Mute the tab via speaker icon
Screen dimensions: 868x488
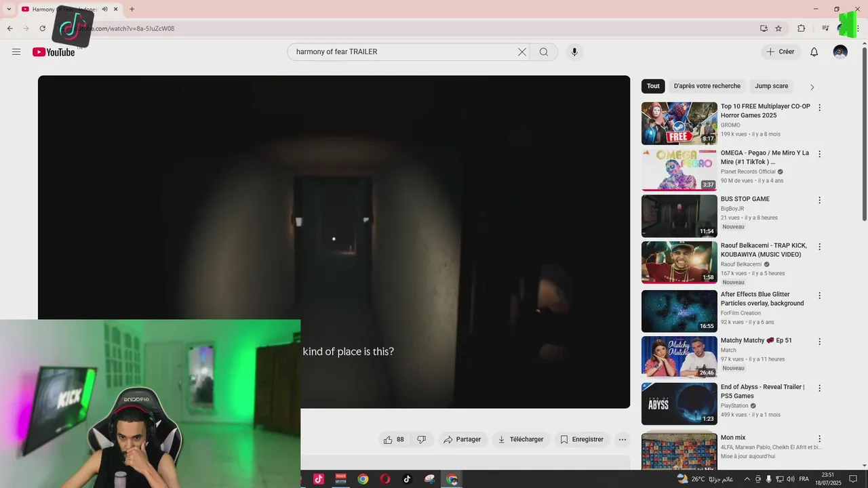pos(104,9)
